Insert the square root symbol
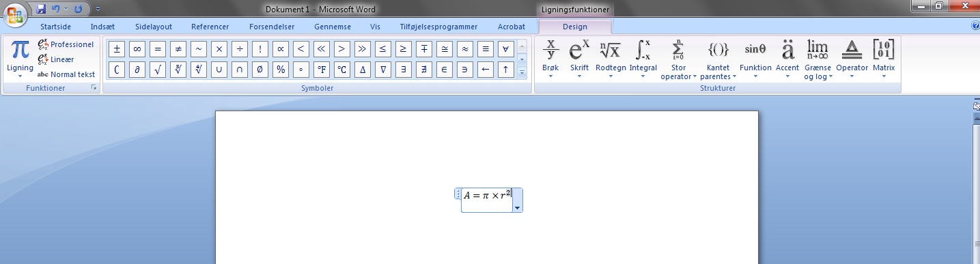980x264 pixels. 158,70
